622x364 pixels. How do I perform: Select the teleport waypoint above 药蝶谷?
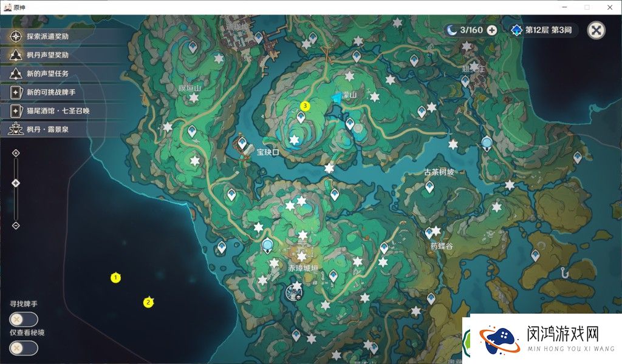coord(429,233)
